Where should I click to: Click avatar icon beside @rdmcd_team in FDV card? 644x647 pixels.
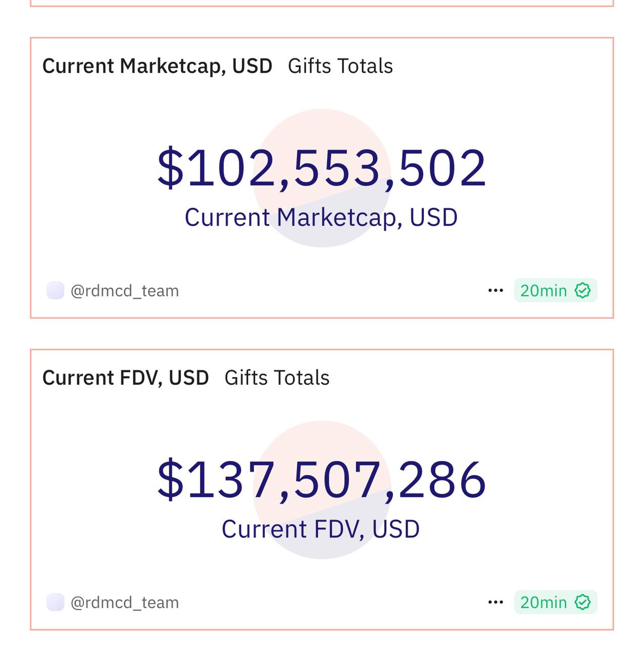tap(55, 603)
